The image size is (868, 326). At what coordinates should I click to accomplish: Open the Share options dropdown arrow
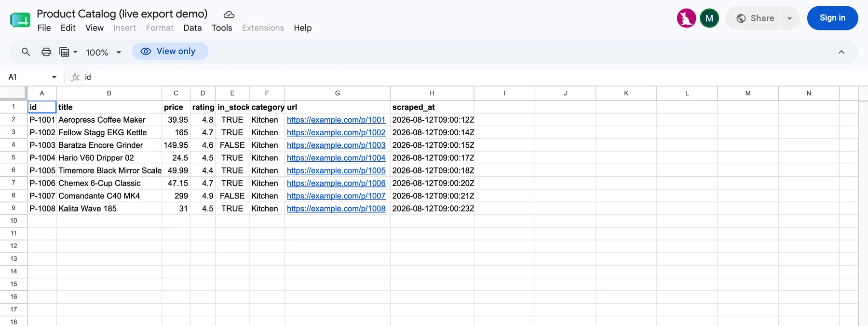pos(789,18)
